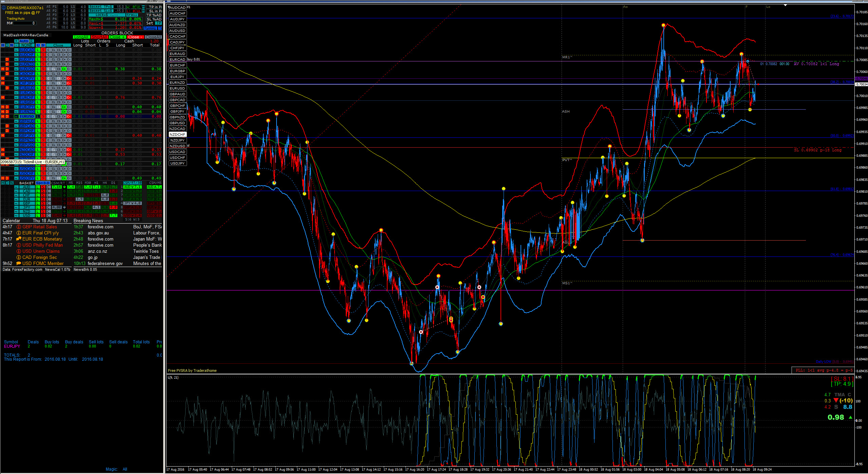
Task: Toggle the Auto trading button
Action: click(x=24, y=41)
